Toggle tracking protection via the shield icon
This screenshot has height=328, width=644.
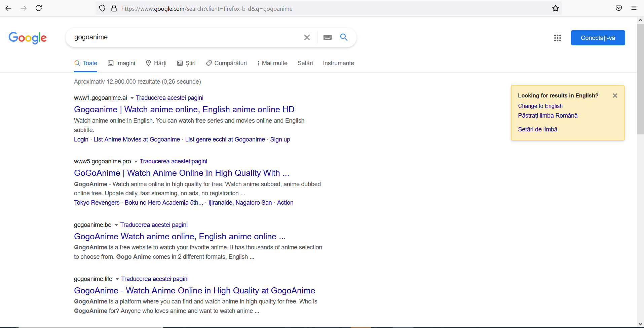102,8
